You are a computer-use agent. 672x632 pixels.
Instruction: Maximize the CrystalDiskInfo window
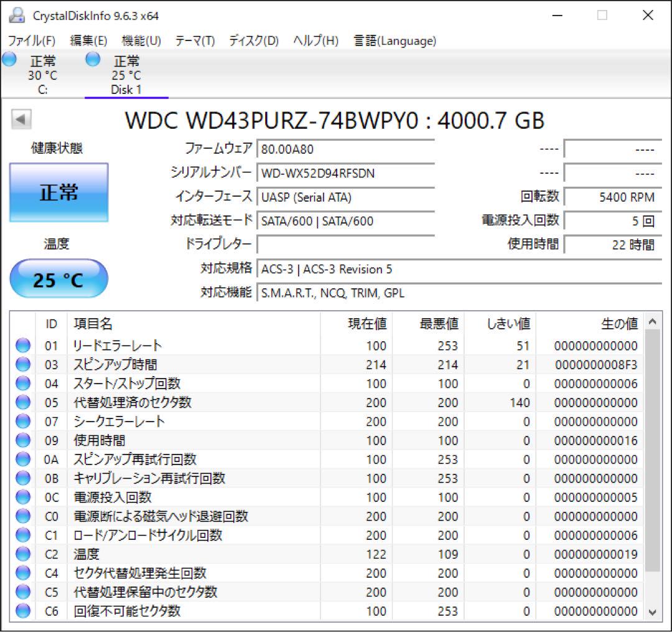point(602,16)
